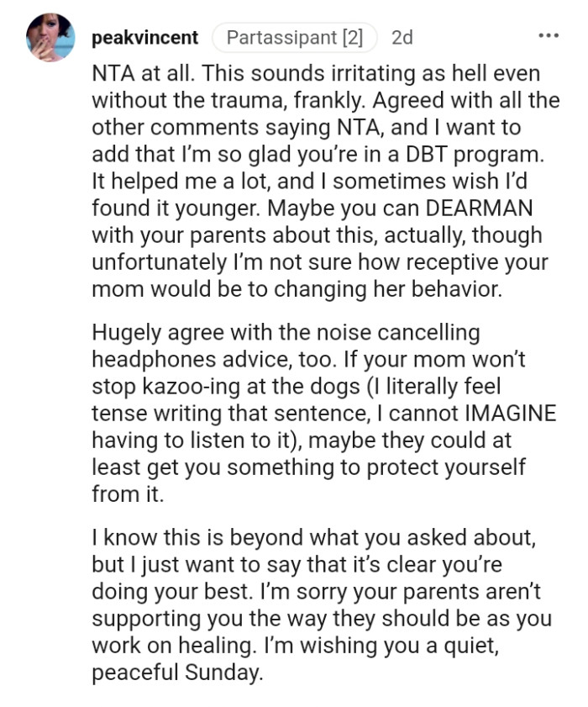The width and height of the screenshot is (588, 707).
Task: Click the Partassipant [2] flair badge
Action: (294, 38)
